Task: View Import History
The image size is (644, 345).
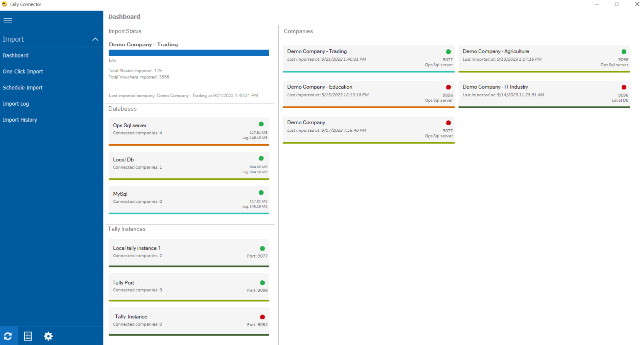Action: (20, 120)
